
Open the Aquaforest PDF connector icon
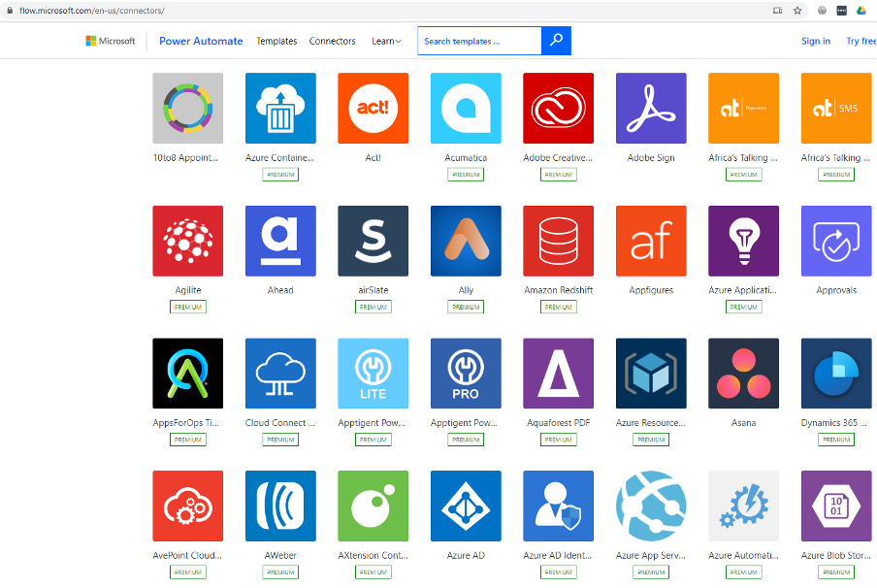pyautogui.click(x=558, y=374)
